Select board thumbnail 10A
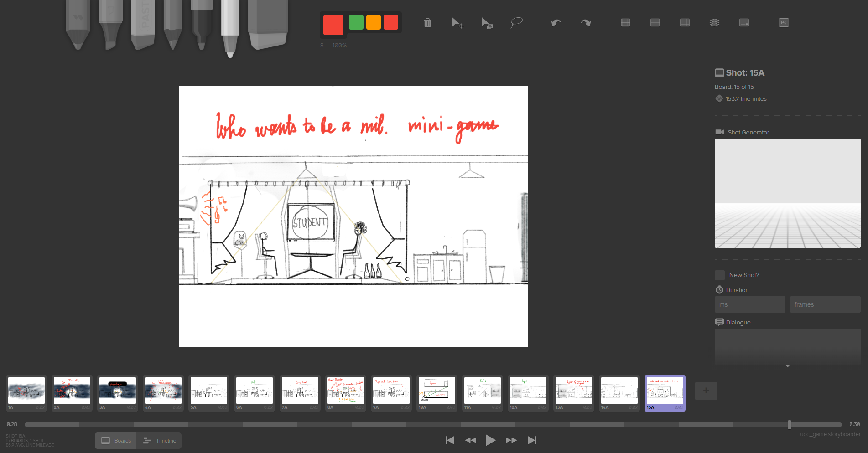 click(437, 393)
